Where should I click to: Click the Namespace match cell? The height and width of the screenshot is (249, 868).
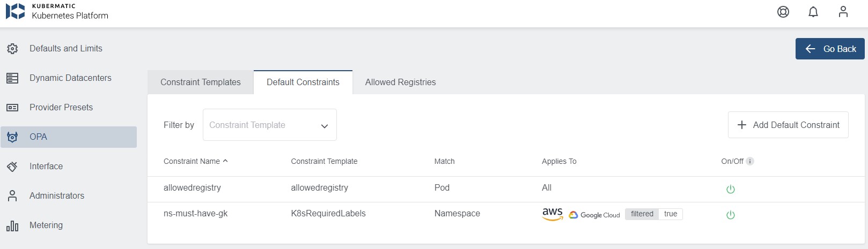tap(457, 214)
